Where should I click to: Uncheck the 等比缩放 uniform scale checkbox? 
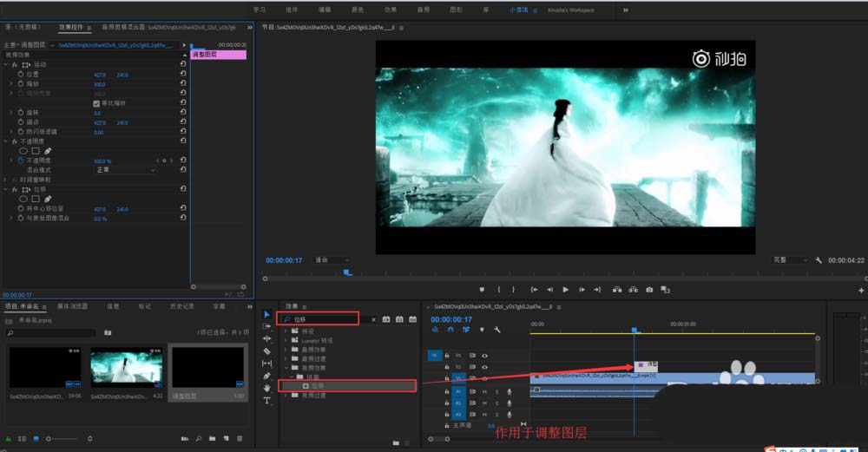pyautogui.click(x=96, y=103)
